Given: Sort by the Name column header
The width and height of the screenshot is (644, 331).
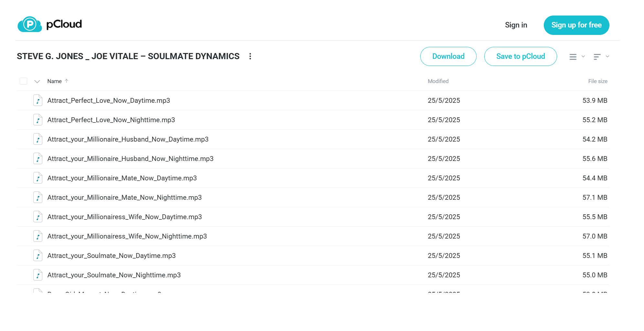Looking at the screenshot, I should [x=54, y=81].
